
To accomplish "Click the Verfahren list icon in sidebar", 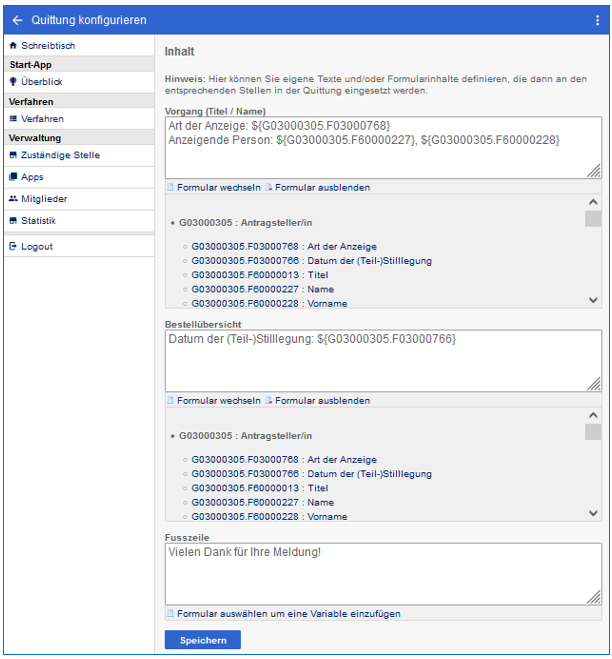I will click(13, 119).
